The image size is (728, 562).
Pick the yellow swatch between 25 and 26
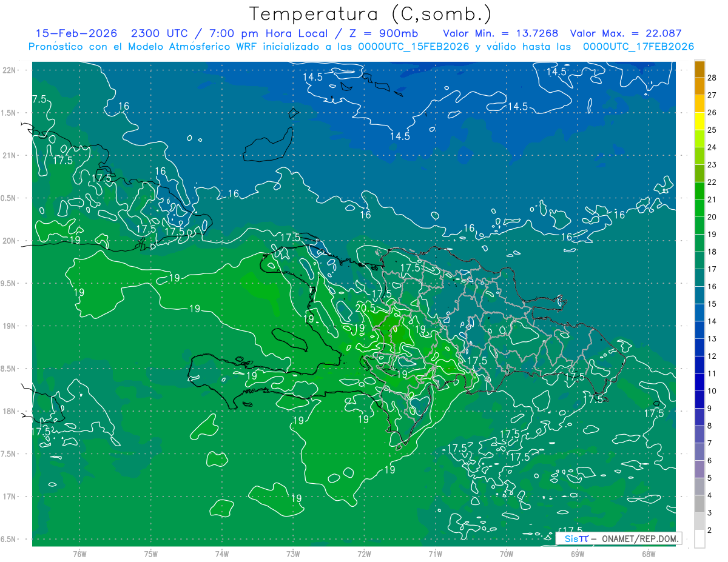pos(699,121)
